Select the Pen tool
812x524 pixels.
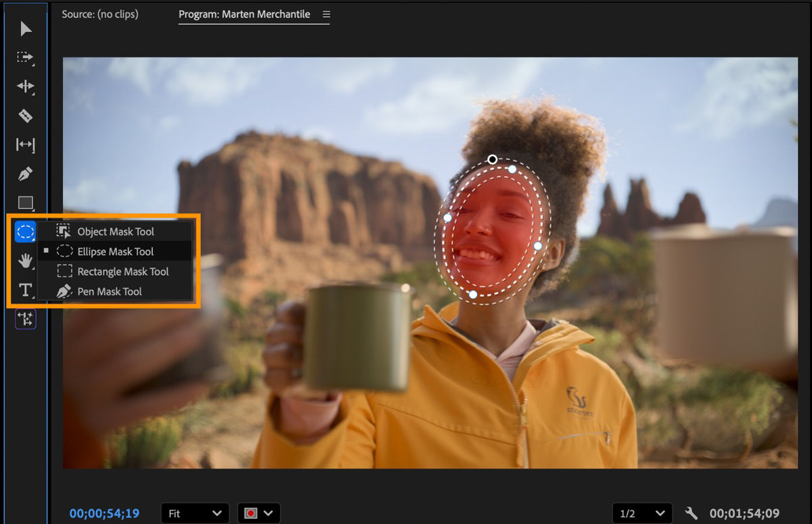pyautogui.click(x=24, y=174)
